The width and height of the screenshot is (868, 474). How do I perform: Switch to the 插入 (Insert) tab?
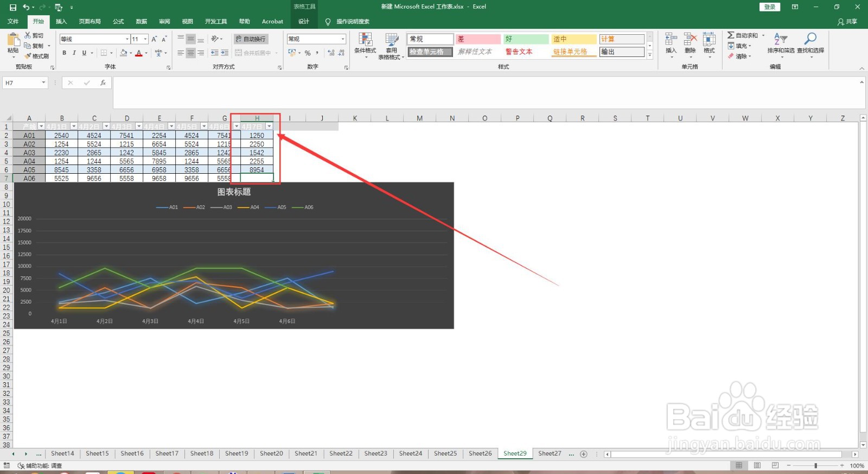[x=61, y=22]
